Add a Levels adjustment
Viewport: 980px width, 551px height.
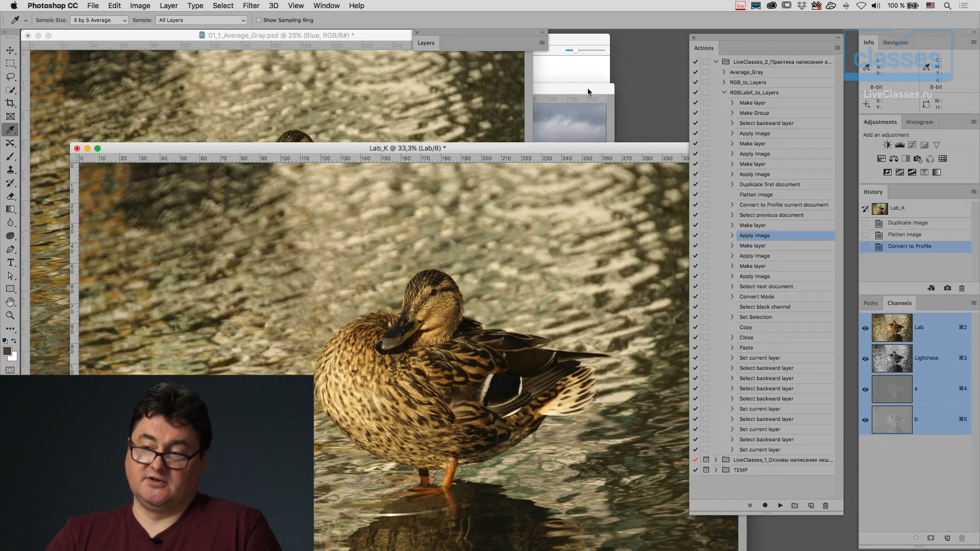coord(899,145)
